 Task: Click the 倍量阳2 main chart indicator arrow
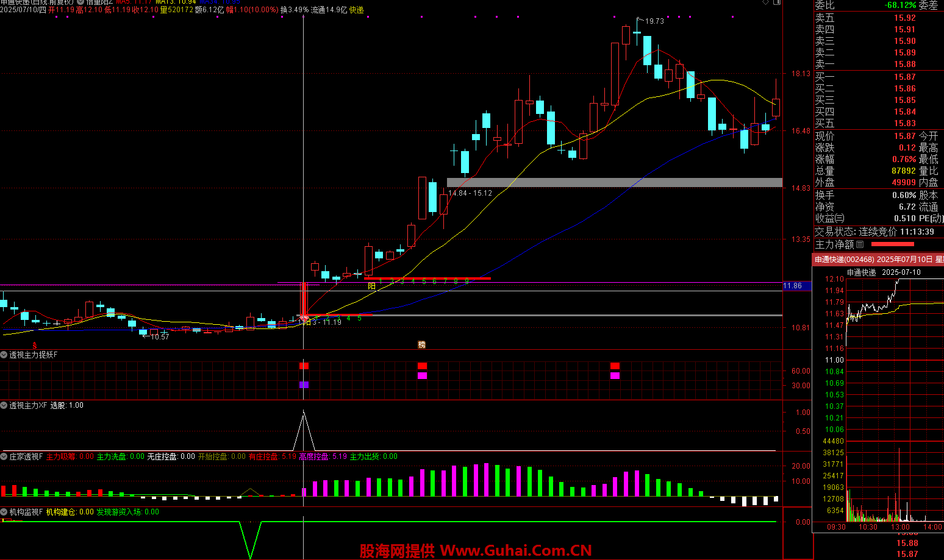coord(80,2)
